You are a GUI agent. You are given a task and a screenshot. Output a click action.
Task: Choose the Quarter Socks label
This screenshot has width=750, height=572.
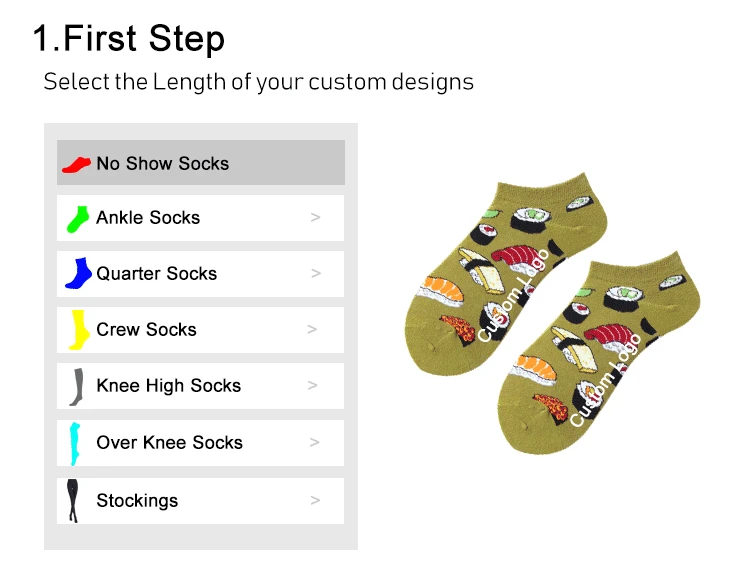coord(156,273)
